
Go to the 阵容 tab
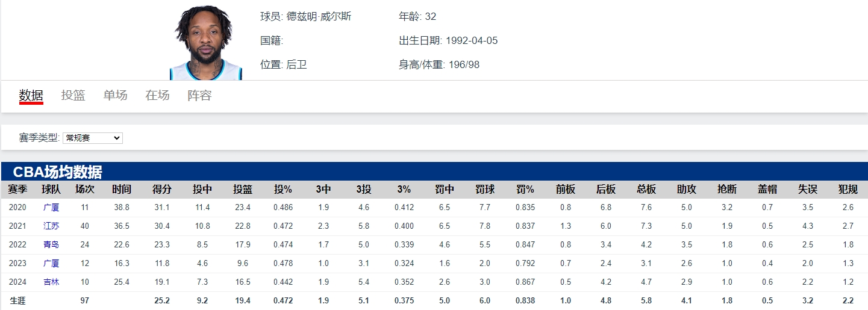pyautogui.click(x=200, y=95)
